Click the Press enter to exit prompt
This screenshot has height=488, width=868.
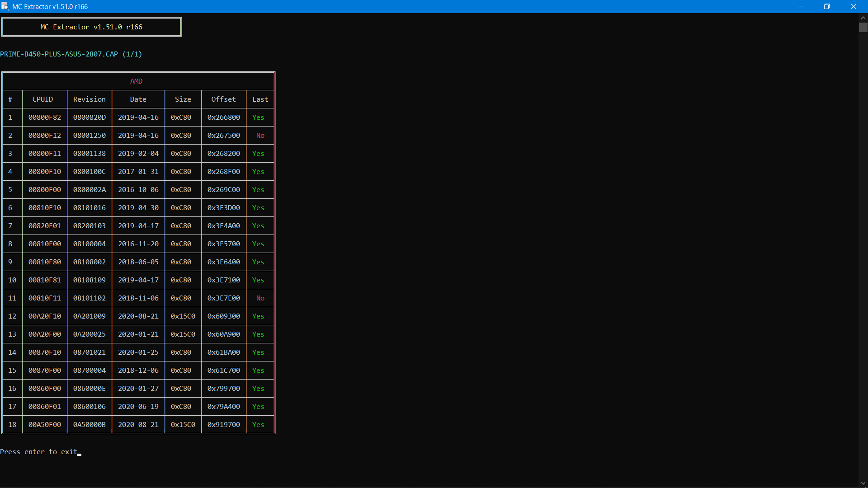click(38, 451)
